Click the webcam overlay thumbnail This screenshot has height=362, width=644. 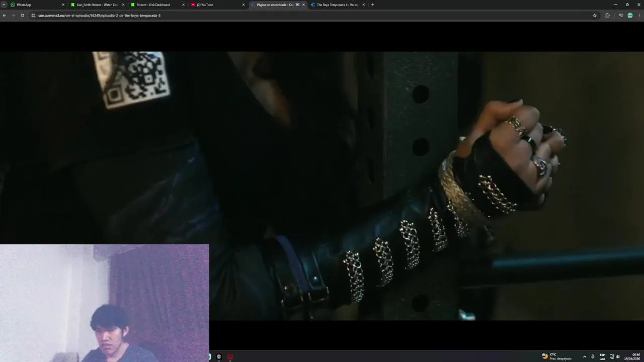(105, 303)
